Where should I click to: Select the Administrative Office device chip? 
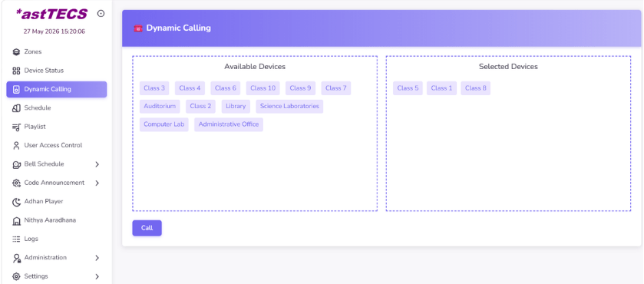point(229,124)
